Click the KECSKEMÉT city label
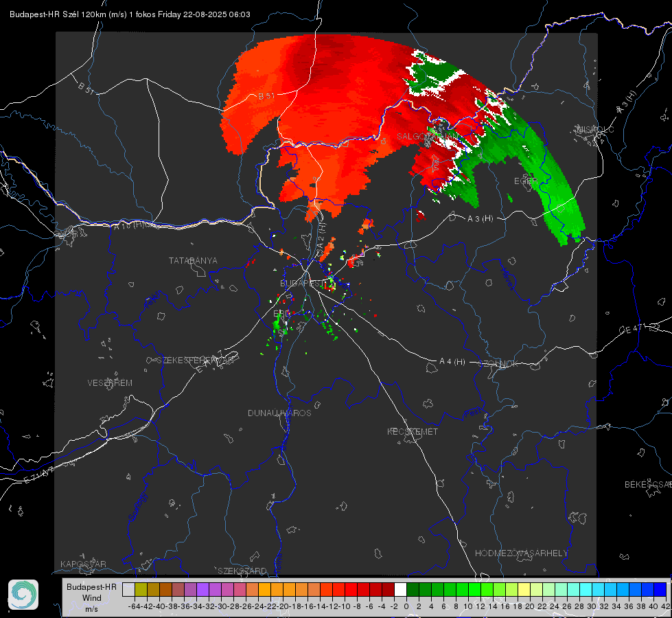This screenshot has height=618, width=672. (x=413, y=432)
